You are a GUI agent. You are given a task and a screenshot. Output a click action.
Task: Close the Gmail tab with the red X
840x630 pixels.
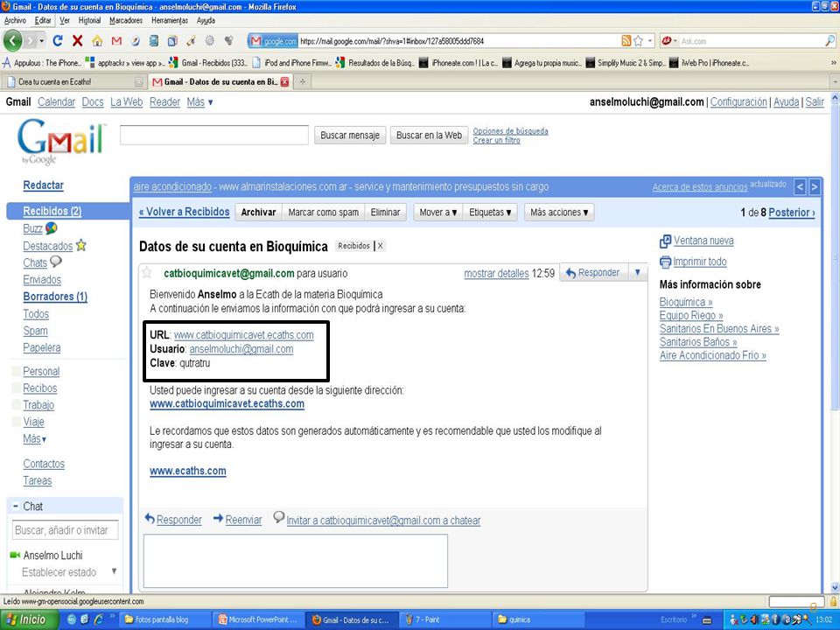[x=284, y=82]
